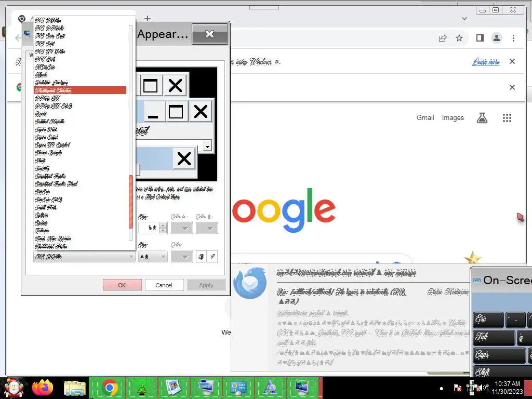Viewport: 532px width, 399px height.
Task: Open the Google apps grid
Action: (x=507, y=118)
